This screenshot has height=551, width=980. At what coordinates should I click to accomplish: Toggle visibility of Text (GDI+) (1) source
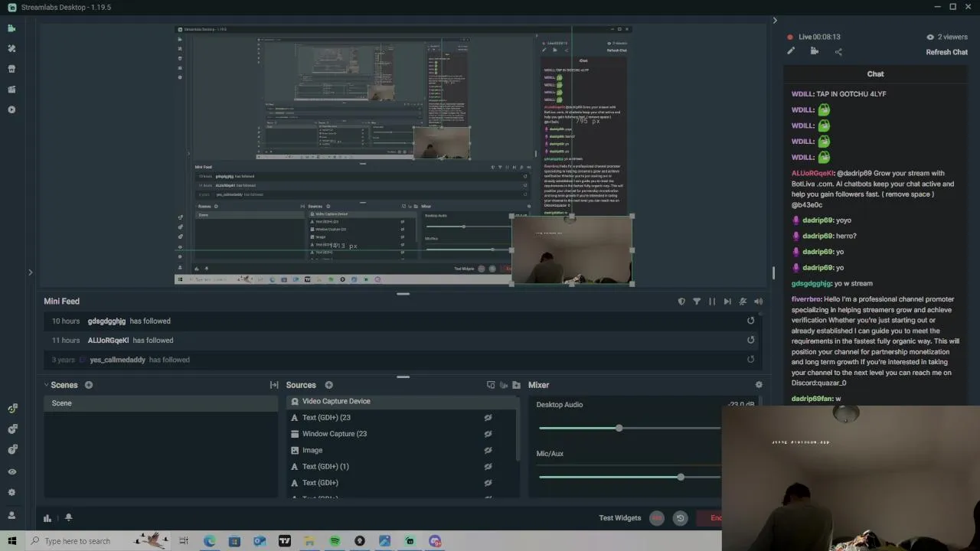tap(488, 467)
